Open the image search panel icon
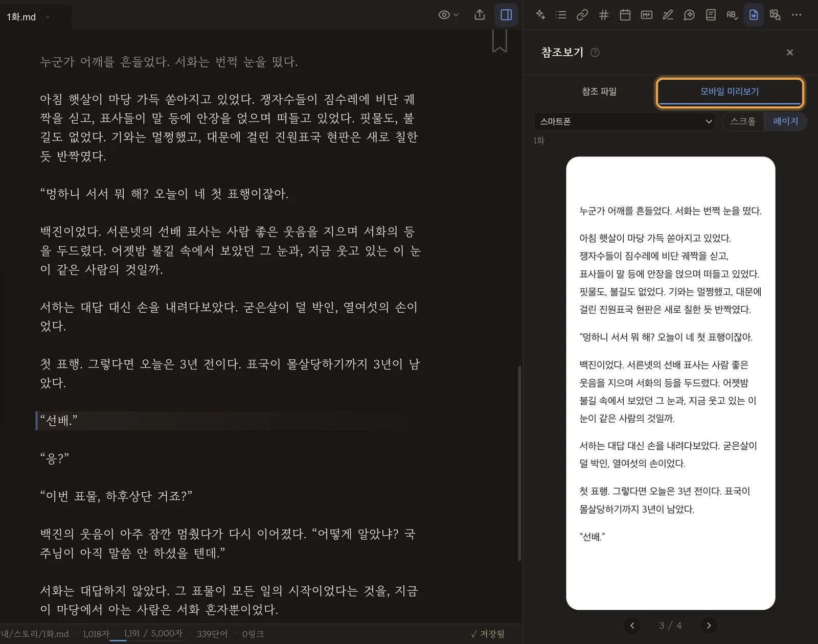Screen dimensions: 818x644 (775, 15)
